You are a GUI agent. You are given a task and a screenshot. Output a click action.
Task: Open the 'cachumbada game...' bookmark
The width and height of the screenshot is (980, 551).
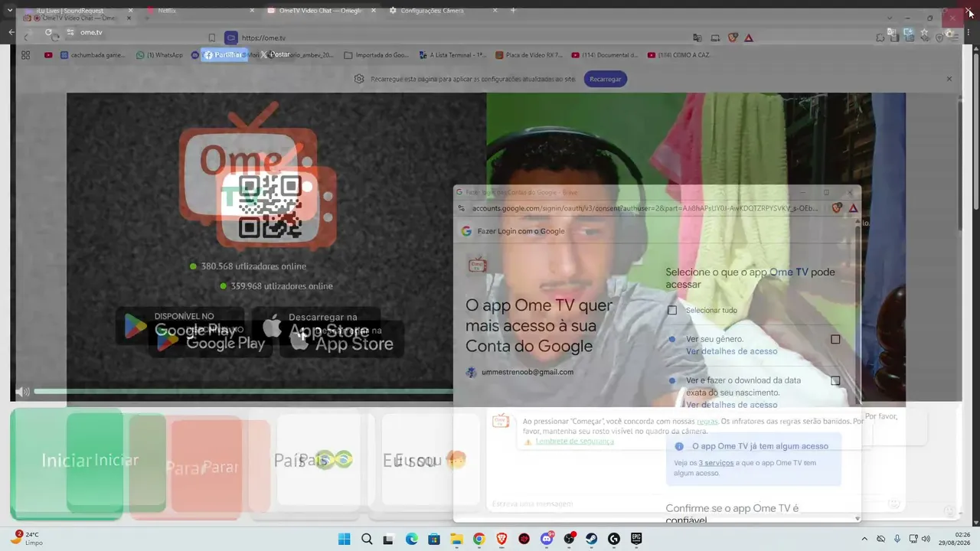point(93,55)
